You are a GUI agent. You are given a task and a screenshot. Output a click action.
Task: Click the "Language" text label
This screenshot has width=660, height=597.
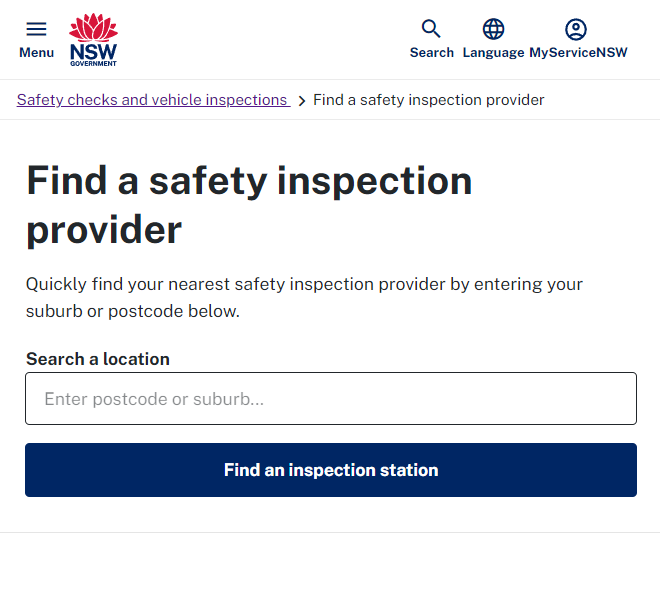(x=493, y=53)
